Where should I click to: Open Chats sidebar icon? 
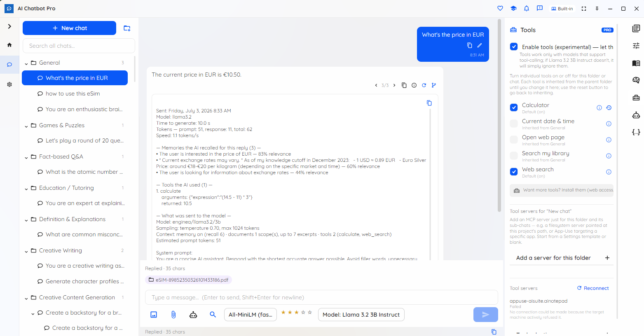9,65
